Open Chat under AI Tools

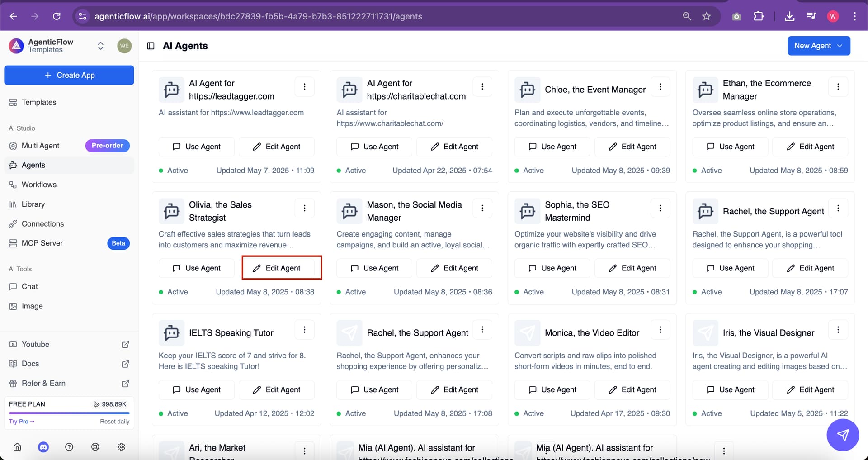(69, 286)
